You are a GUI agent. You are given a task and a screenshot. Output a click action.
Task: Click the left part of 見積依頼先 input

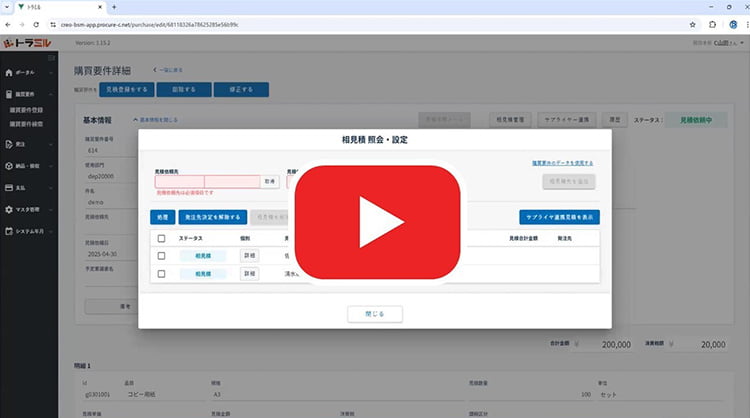tap(179, 182)
